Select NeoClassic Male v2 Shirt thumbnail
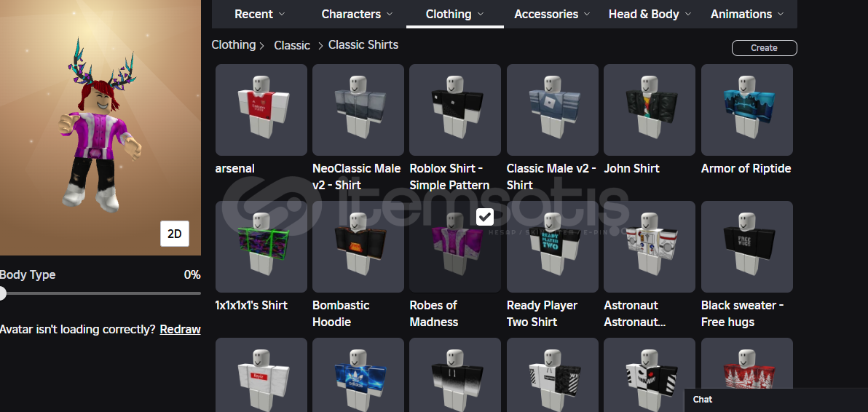868x412 pixels. point(358,109)
